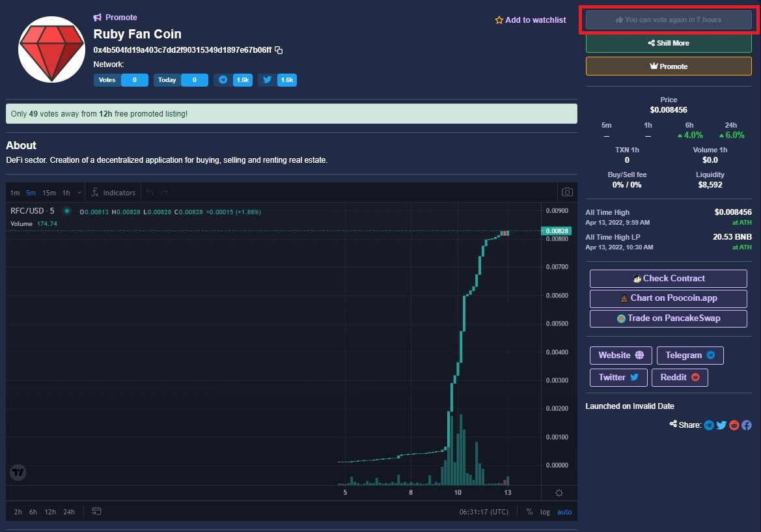Click the Volume 174.74 label
This screenshot has width=761, height=532.
coord(33,224)
